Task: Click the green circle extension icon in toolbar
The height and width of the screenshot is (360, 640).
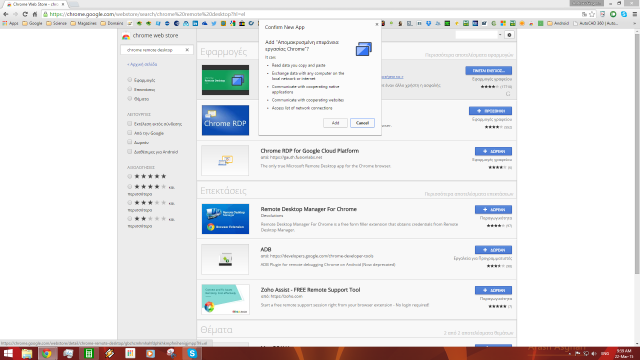Action: click(x=613, y=14)
